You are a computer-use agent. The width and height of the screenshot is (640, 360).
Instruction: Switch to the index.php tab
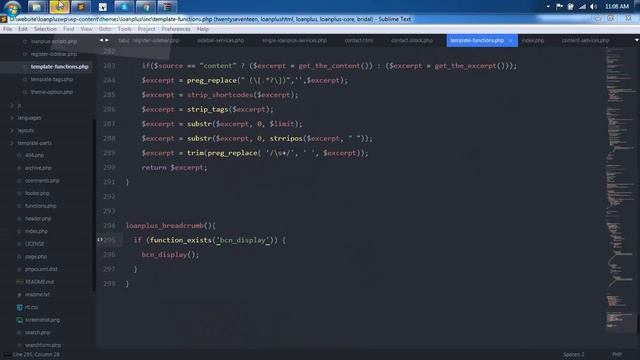(x=533, y=40)
